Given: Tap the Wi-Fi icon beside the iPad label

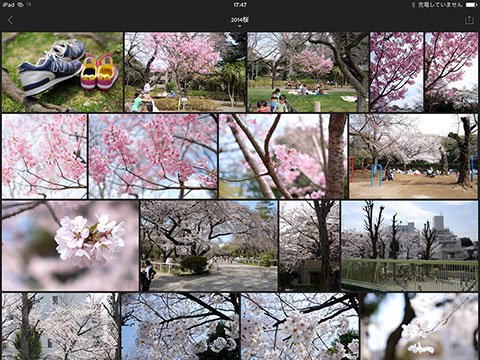Looking at the screenshot, I should point(21,5).
